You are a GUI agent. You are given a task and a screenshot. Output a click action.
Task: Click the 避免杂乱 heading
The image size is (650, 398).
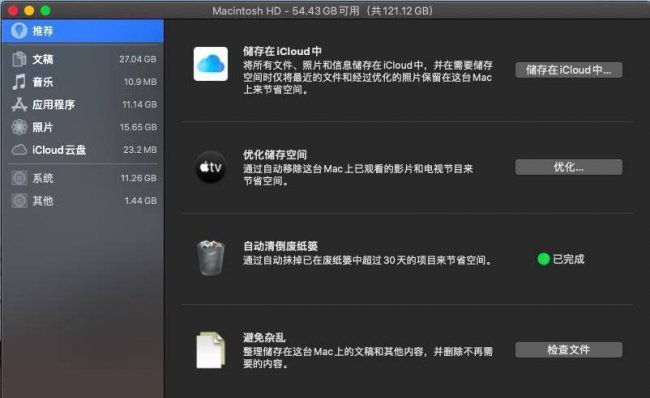coord(264,337)
